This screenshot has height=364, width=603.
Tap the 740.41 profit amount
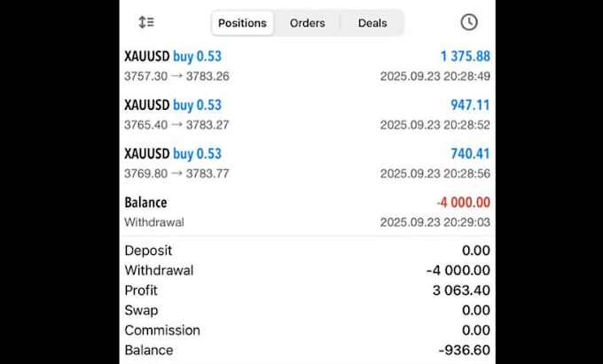coord(470,154)
